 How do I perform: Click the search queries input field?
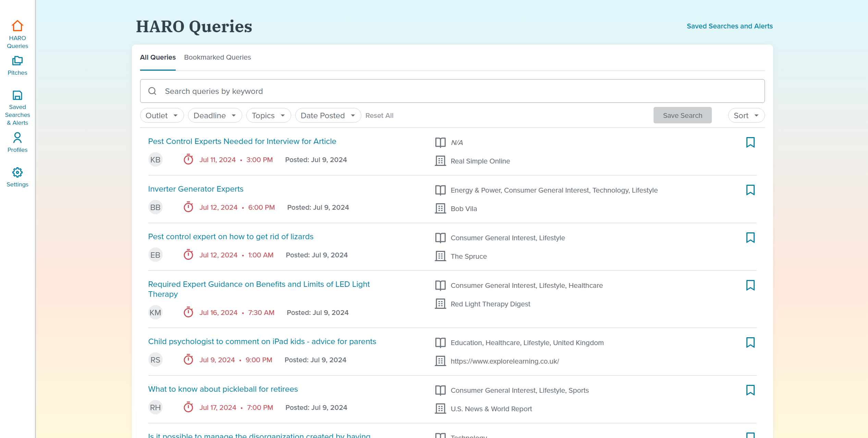pos(452,91)
